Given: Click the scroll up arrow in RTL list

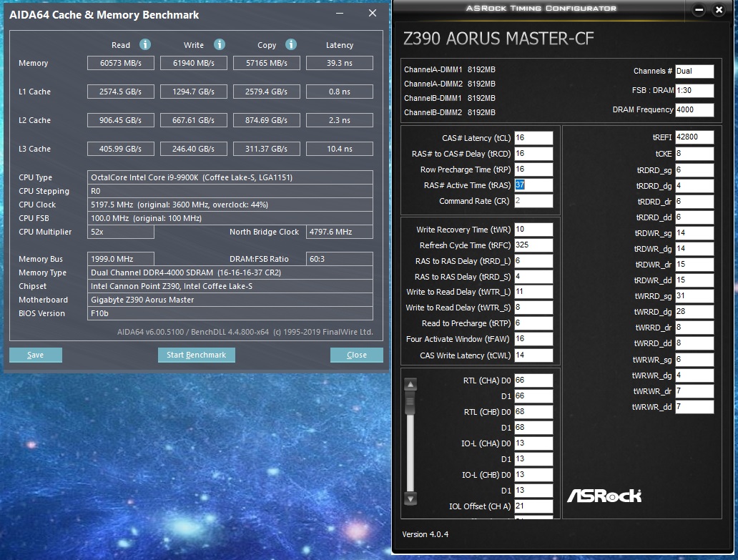Looking at the screenshot, I should click(410, 385).
